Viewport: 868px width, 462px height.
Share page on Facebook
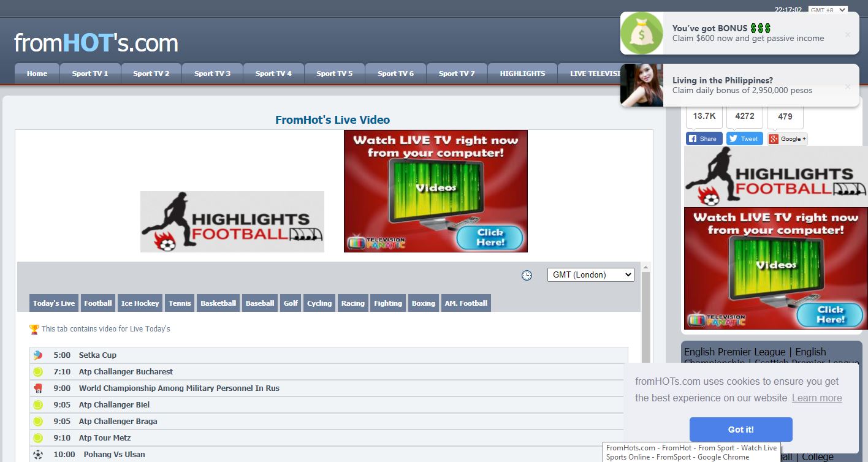pyautogui.click(x=704, y=138)
